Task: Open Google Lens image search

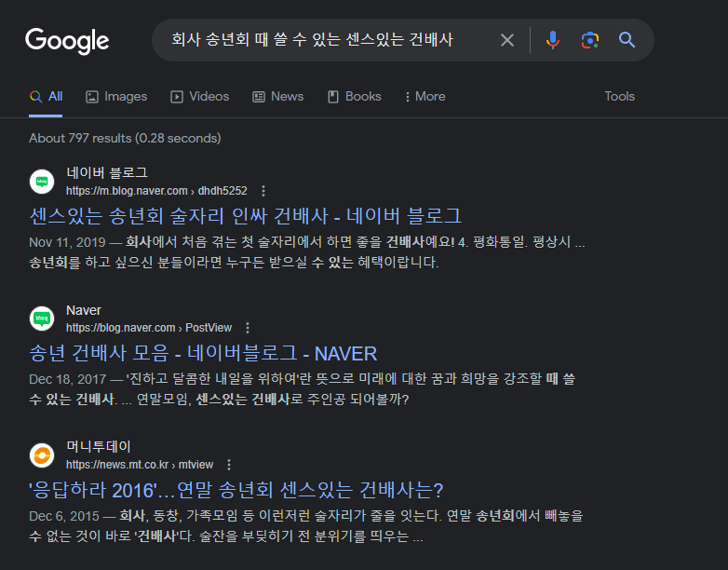Action: pos(589,40)
